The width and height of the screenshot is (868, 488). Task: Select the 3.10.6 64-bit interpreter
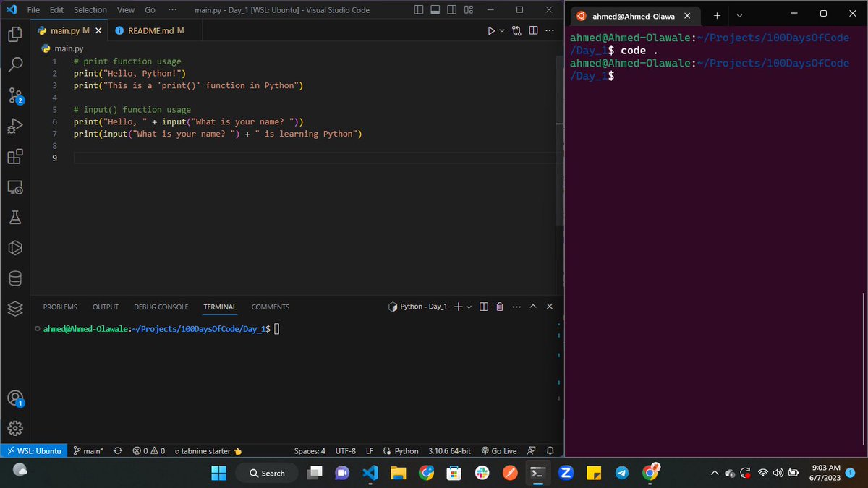point(449,450)
